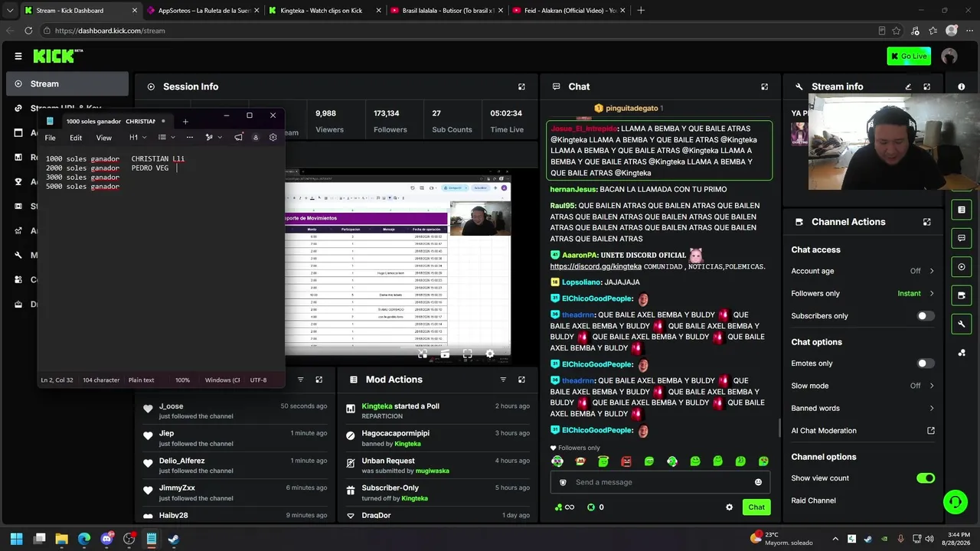
Task: Open Followers only options
Action: tap(863, 293)
